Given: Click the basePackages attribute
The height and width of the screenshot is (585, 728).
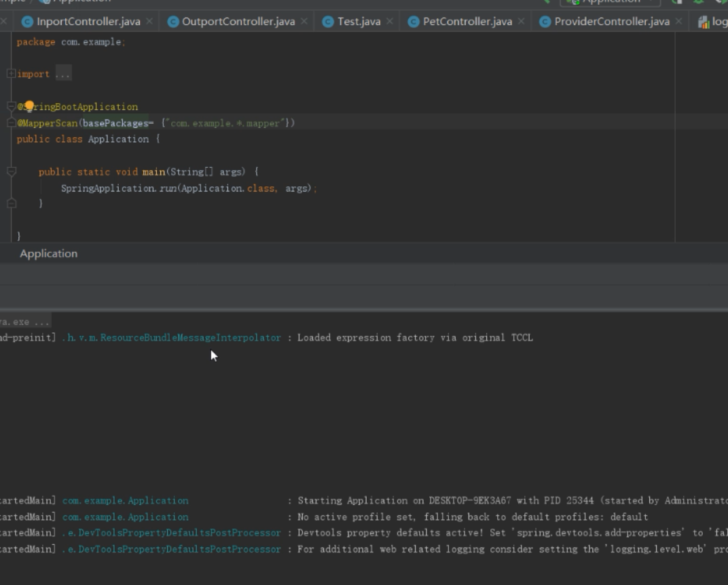Looking at the screenshot, I should 115,123.
